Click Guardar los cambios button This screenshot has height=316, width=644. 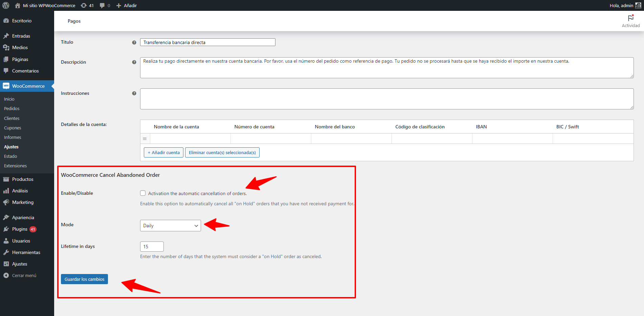coord(84,279)
